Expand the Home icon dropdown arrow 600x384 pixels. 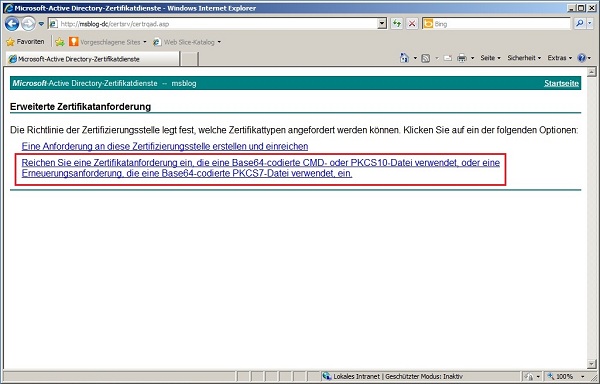(x=415, y=58)
